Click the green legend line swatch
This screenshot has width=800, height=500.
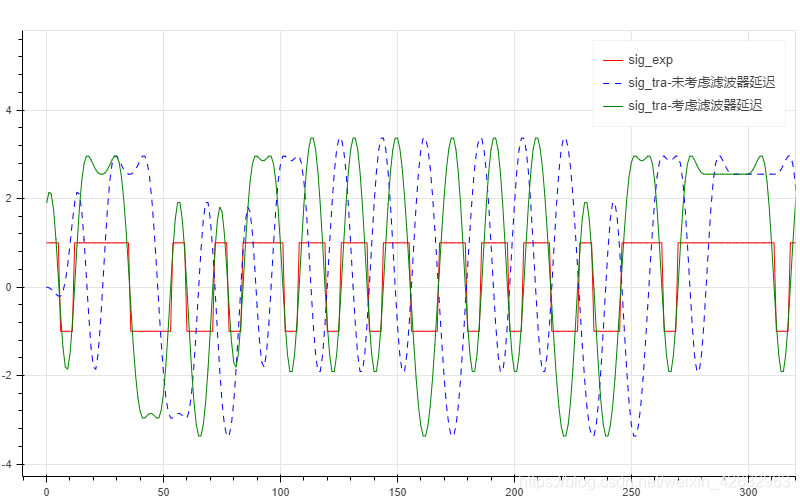tap(613, 106)
